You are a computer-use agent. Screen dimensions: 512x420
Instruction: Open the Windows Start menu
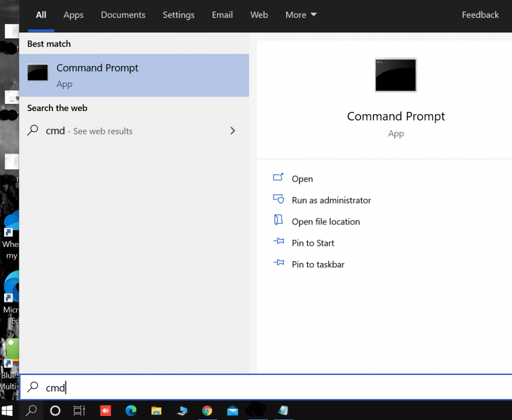7,410
